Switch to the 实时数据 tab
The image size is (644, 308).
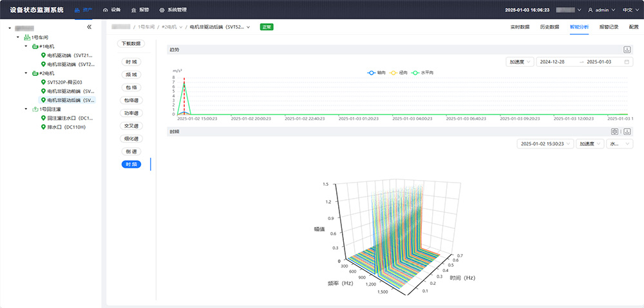[520, 27]
